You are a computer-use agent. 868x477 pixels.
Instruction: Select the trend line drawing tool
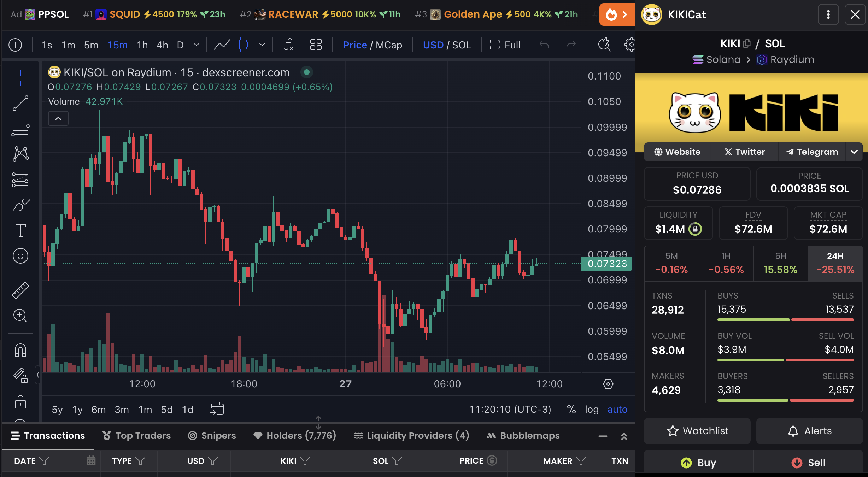(x=20, y=103)
